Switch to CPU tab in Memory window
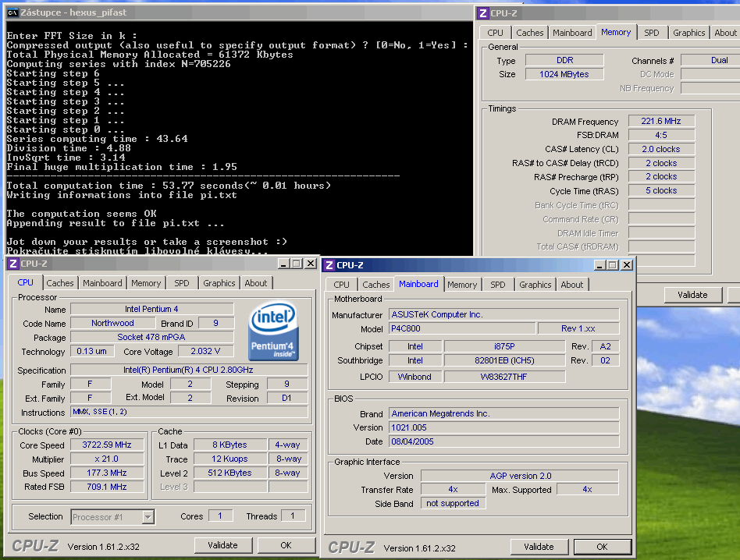The image size is (740, 560). click(495, 33)
